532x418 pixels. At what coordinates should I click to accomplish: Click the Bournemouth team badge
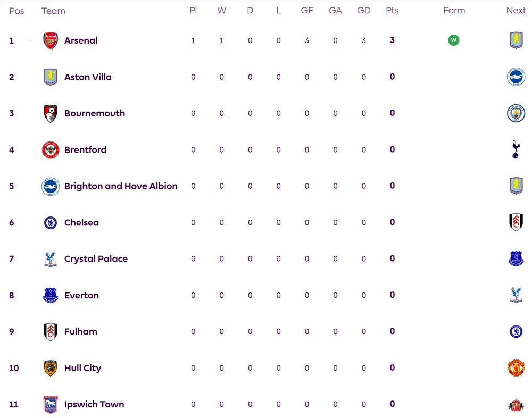pos(51,113)
